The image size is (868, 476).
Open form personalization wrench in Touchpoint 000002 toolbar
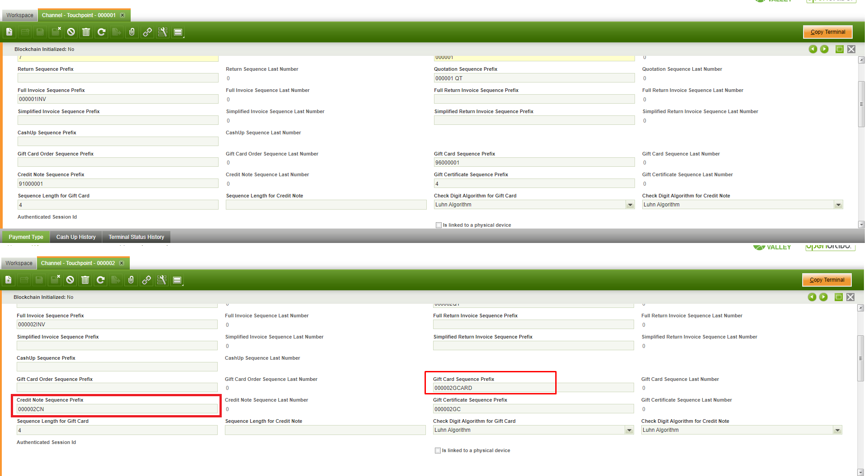[x=162, y=280]
